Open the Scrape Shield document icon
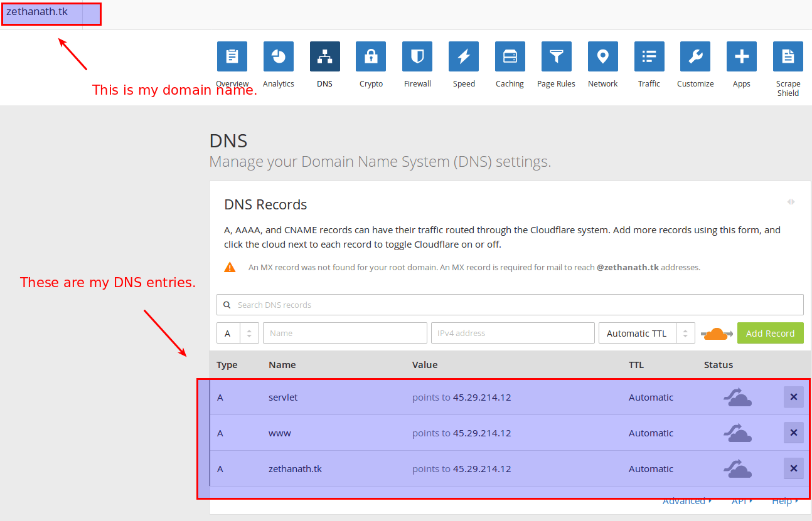The width and height of the screenshot is (812, 521). pyautogui.click(x=788, y=56)
